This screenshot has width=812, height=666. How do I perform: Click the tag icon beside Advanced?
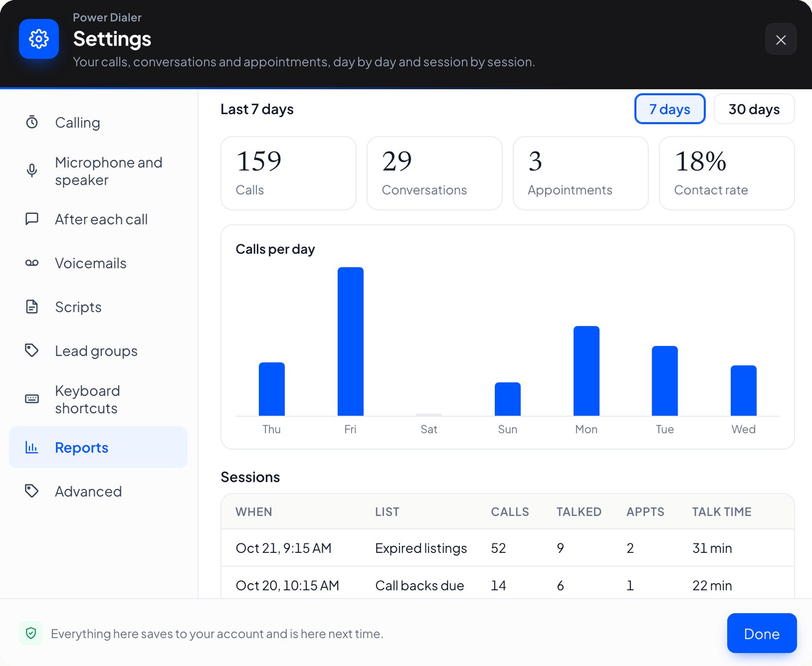32,491
